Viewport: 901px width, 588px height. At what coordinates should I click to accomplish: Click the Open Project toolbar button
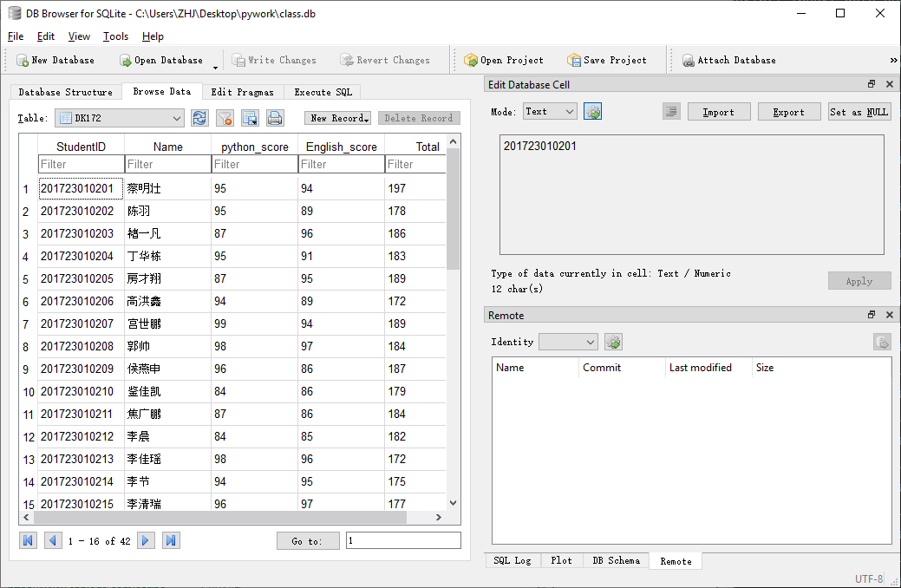(x=503, y=61)
